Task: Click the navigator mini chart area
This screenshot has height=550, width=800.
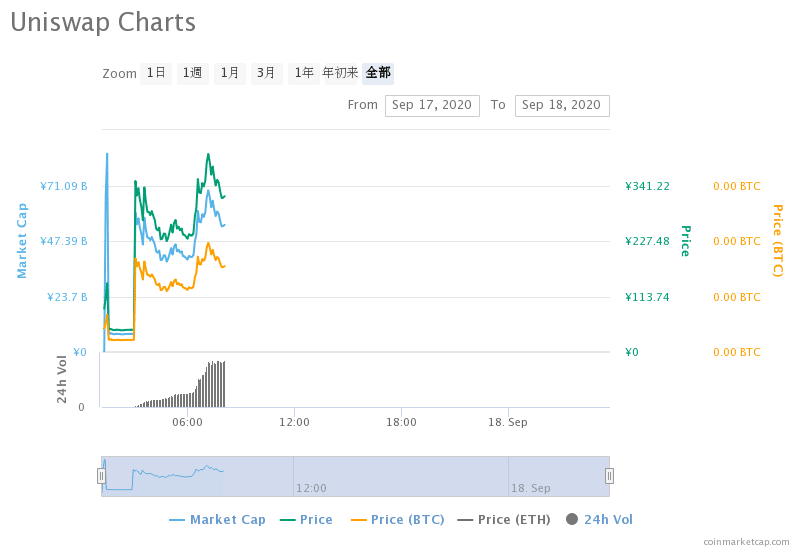Action: click(355, 476)
